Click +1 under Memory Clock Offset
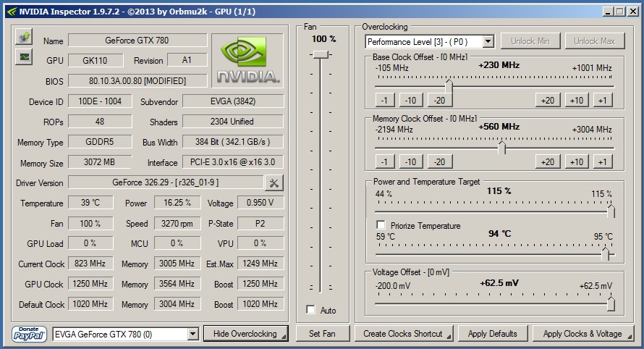644x349 pixels. (x=603, y=161)
